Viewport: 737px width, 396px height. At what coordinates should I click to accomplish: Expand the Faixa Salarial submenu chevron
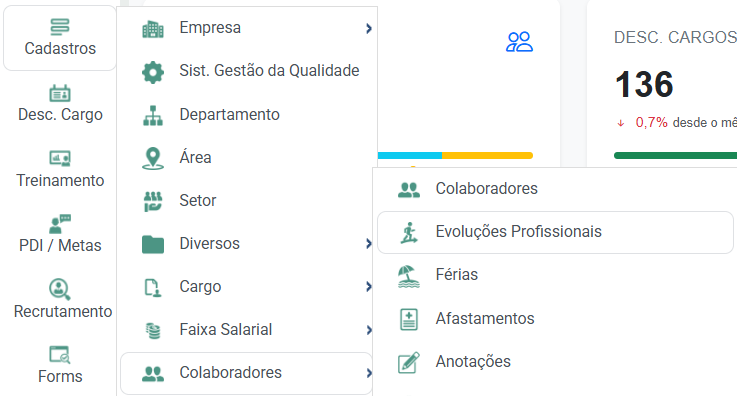pyautogui.click(x=369, y=330)
